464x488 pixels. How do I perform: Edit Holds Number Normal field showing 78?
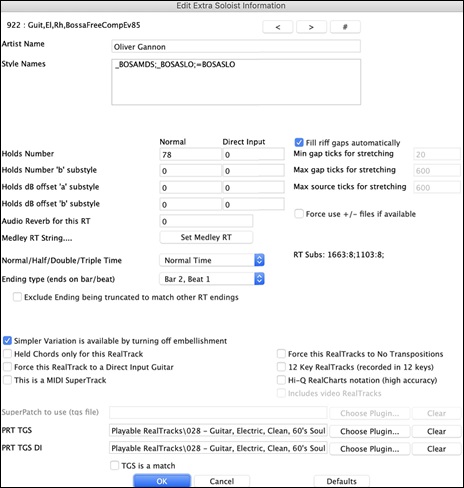click(190, 154)
